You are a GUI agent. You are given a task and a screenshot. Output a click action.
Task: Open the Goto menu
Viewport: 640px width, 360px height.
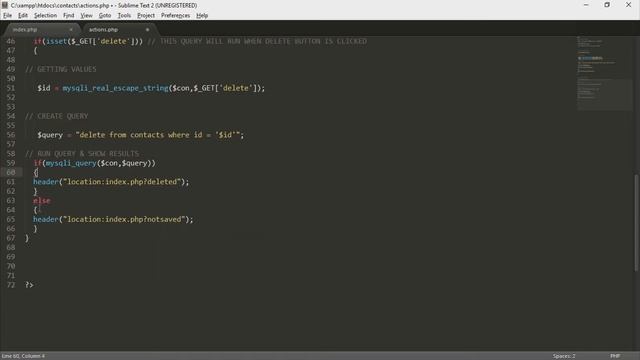pyautogui.click(x=105, y=16)
